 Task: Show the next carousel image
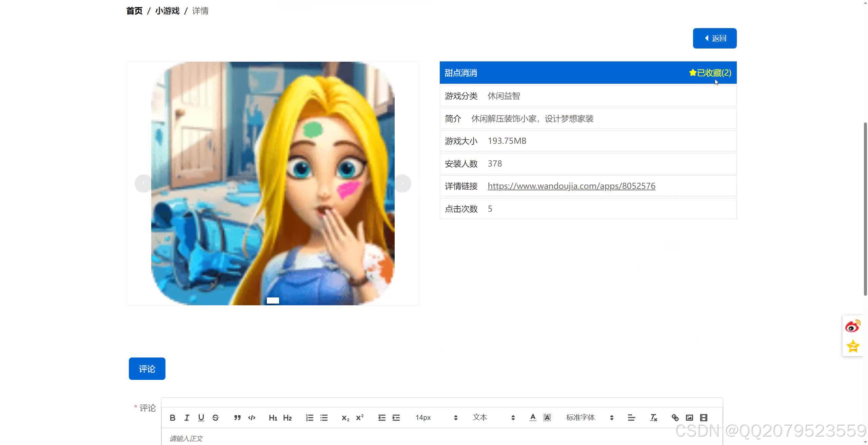click(x=402, y=183)
